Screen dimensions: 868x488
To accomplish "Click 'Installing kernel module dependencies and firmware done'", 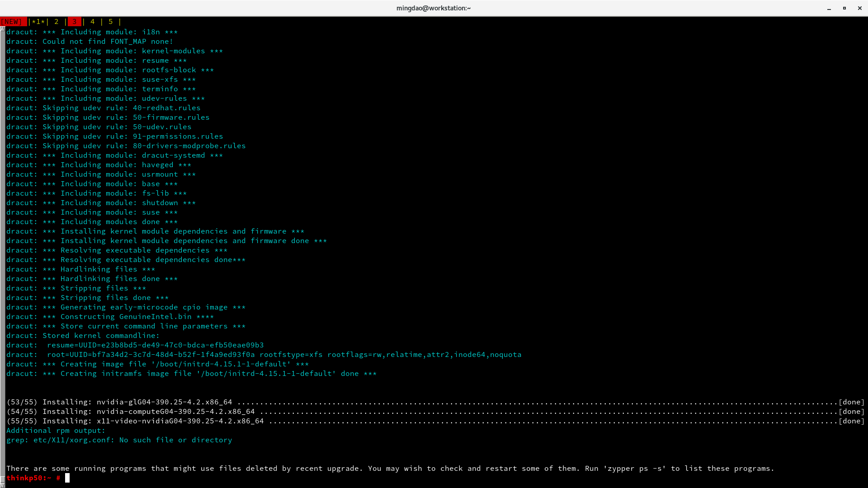I will pyautogui.click(x=167, y=241).
